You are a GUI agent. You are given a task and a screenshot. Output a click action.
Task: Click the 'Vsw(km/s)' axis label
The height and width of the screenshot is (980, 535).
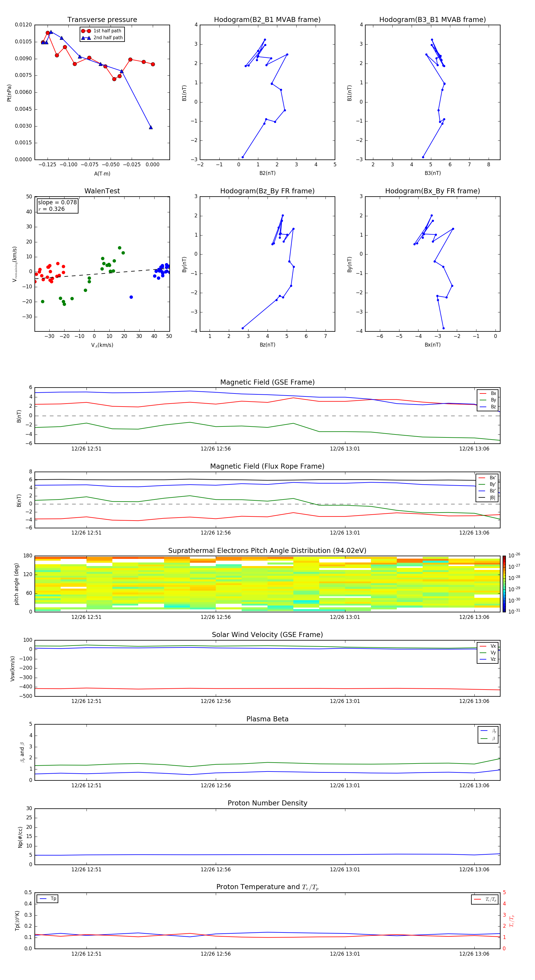12,668
